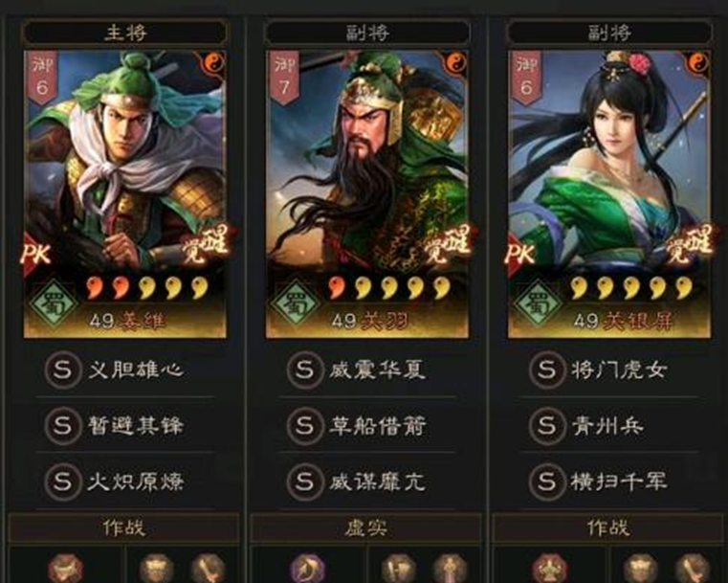Click the 蜀 faction badge on 姜维's card
The height and width of the screenshot is (583, 728).
point(54,303)
